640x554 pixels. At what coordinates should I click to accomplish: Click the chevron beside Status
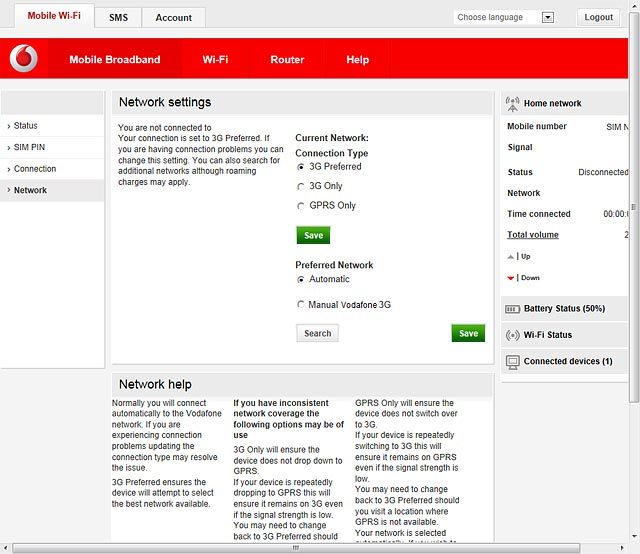coord(9,126)
